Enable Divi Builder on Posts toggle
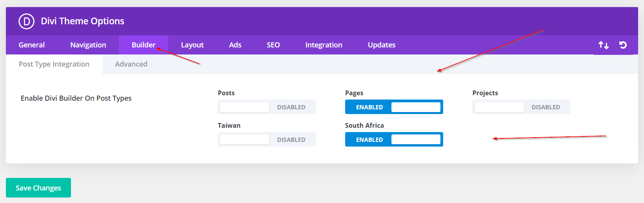 [266, 107]
